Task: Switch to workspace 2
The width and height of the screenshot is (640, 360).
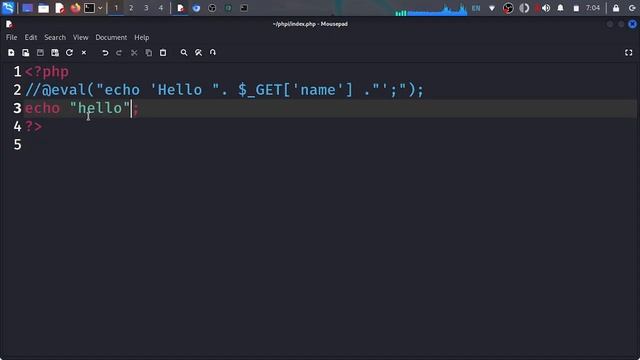Action: (131, 8)
